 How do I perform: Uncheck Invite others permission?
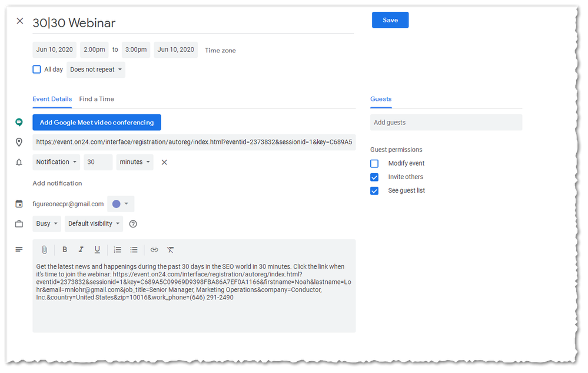point(374,177)
